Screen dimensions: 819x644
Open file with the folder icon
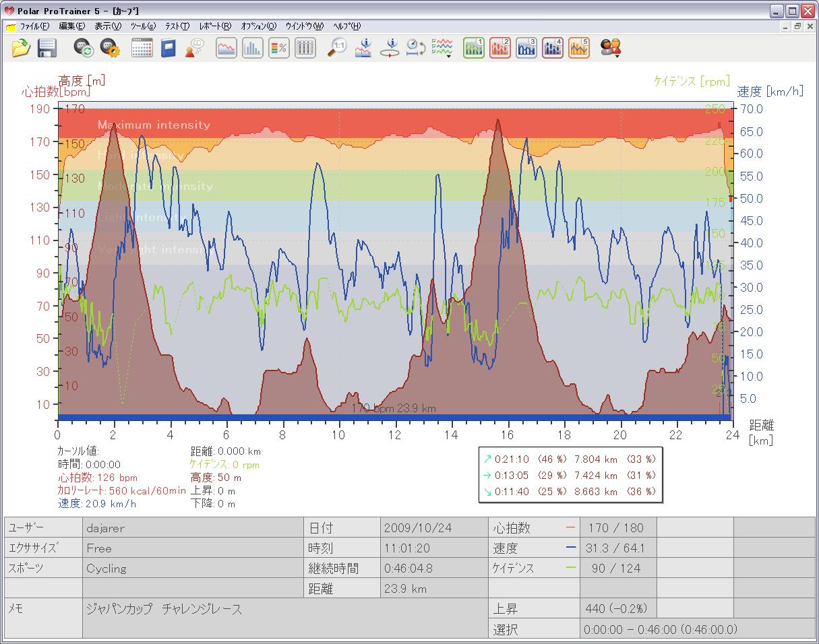point(22,48)
